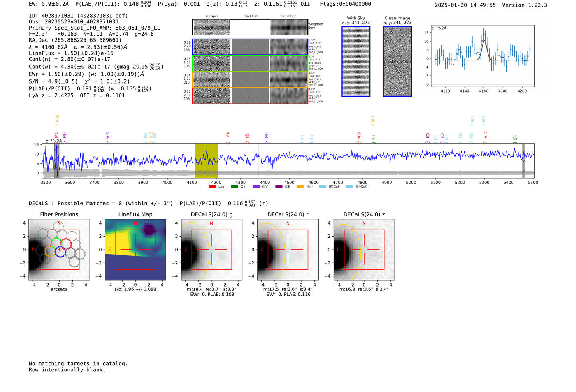This screenshot has width=576, height=392.
Task: Click the Weighted Sum smoothed spectrum panel
Action: pos(289,27)
